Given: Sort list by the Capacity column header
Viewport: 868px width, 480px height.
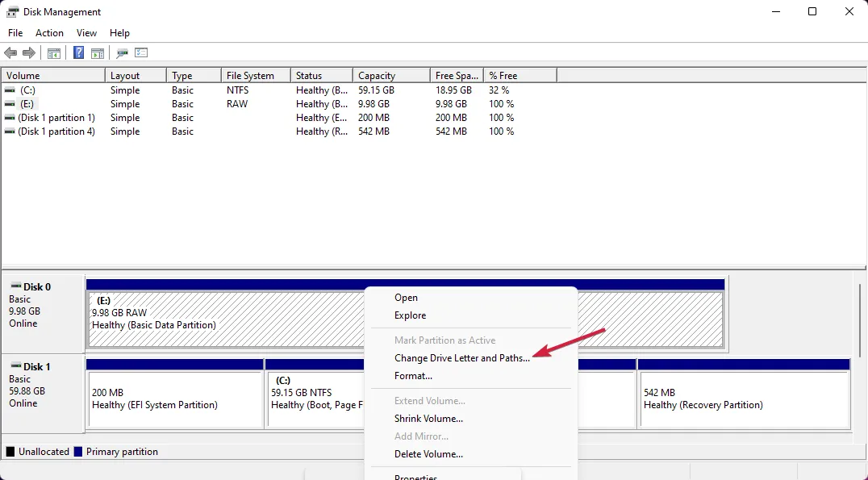Looking at the screenshot, I should coord(390,76).
